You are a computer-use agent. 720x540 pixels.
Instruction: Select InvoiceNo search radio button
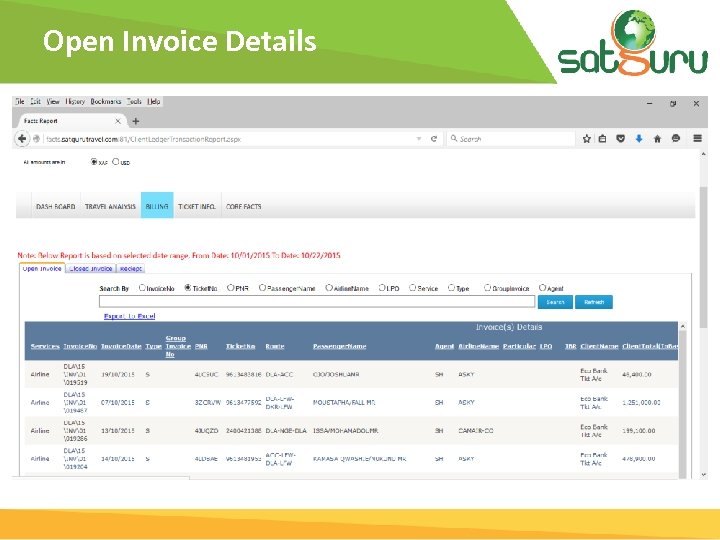(142, 288)
